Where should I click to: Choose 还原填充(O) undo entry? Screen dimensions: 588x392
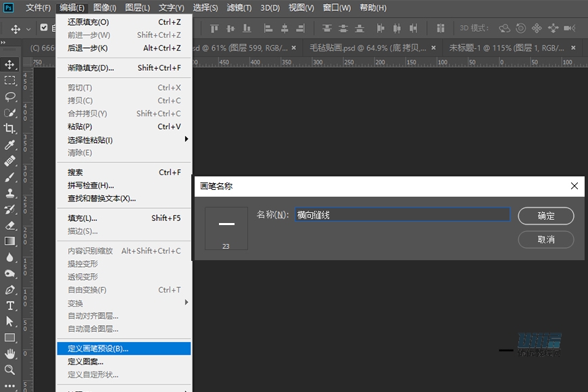124,22
